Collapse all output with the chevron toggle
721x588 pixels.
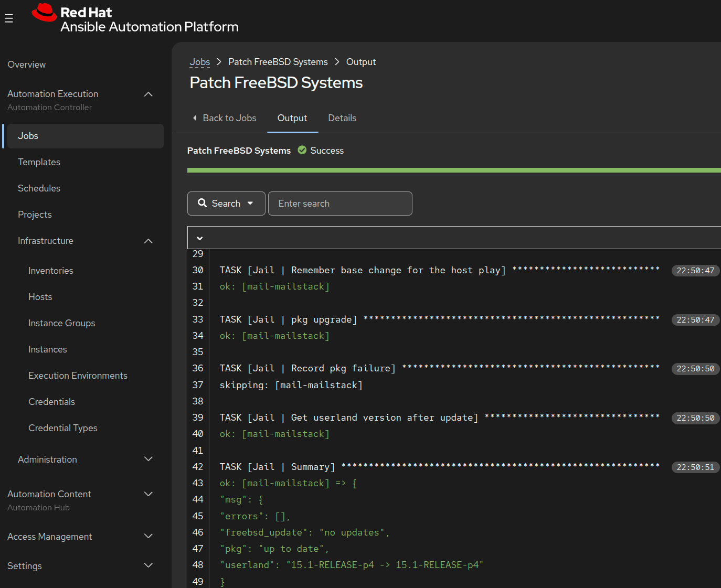click(199, 238)
